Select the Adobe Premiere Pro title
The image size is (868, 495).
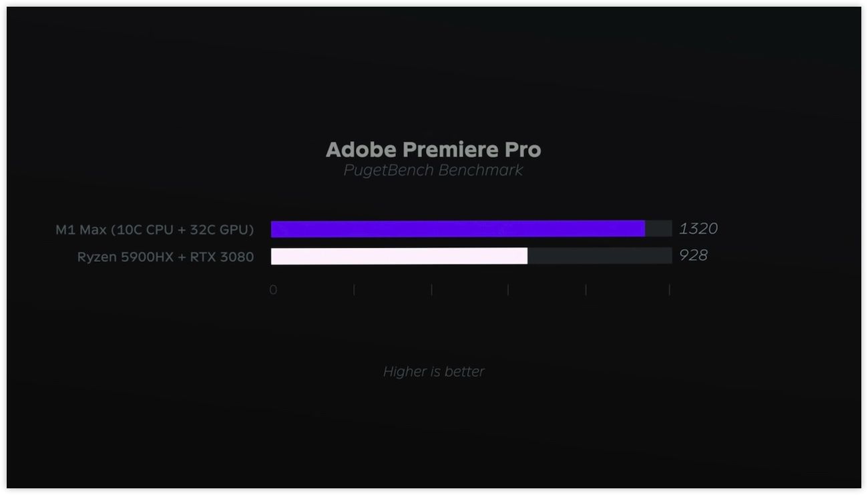[433, 150]
